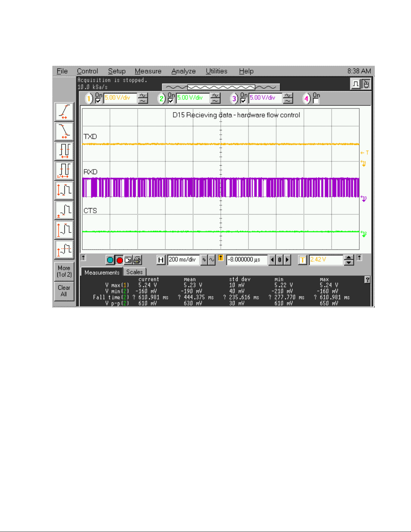
Task: Click the mouse icon top right
Action: coord(365,84)
